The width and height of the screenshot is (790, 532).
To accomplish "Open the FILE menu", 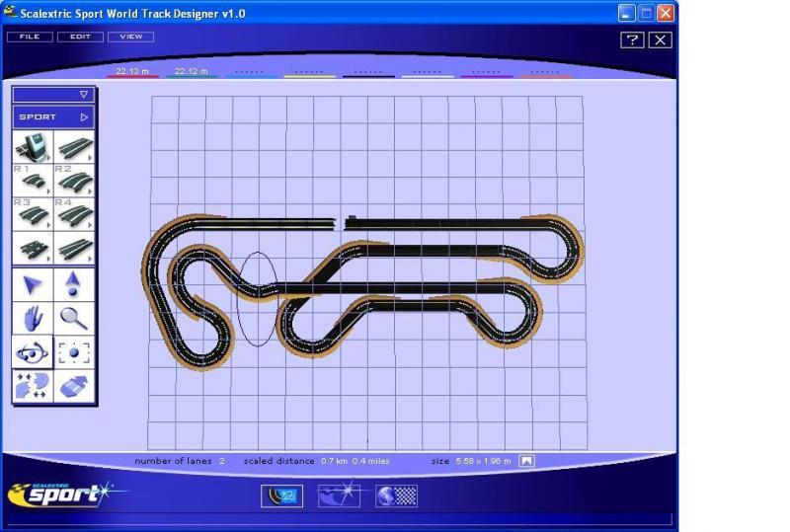I will pyautogui.click(x=29, y=37).
